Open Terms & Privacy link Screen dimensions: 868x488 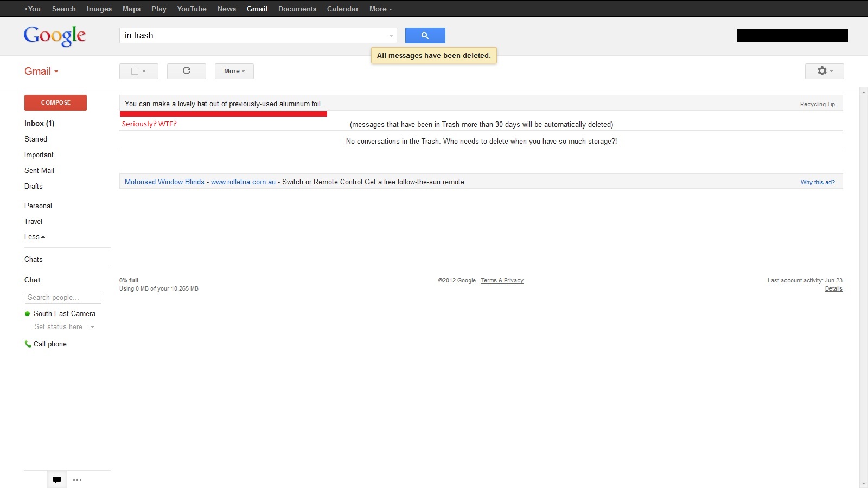click(502, 280)
